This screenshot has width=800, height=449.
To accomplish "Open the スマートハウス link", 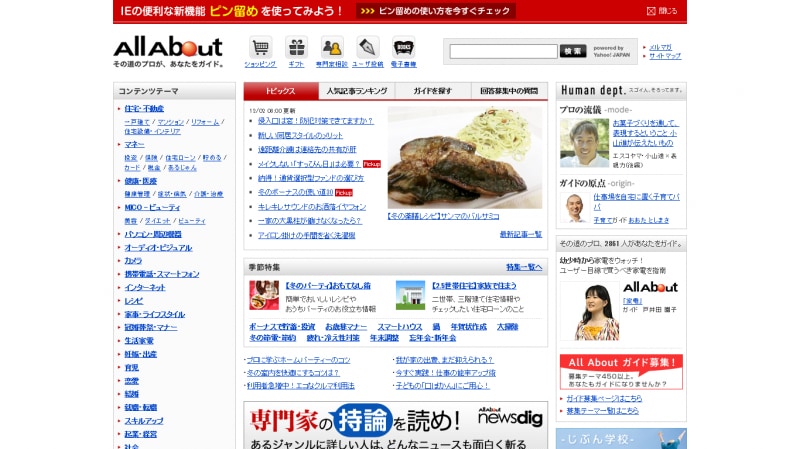I will [399, 327].
